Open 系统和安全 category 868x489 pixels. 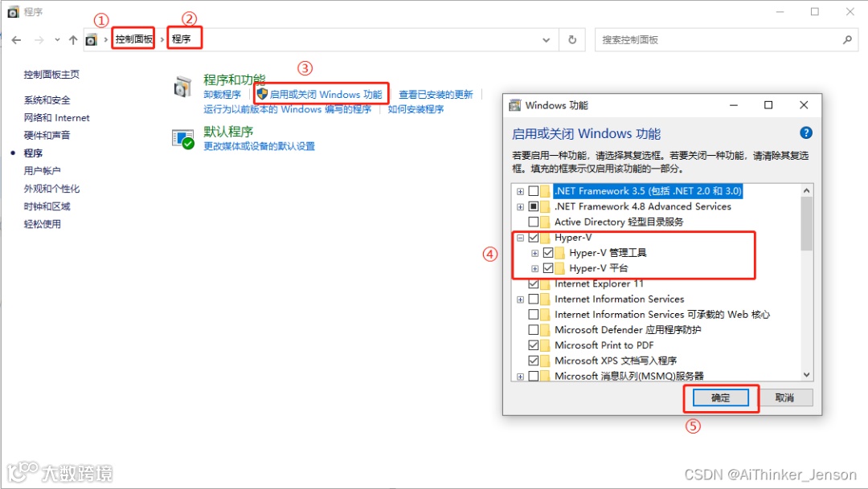tap(47, 100)
